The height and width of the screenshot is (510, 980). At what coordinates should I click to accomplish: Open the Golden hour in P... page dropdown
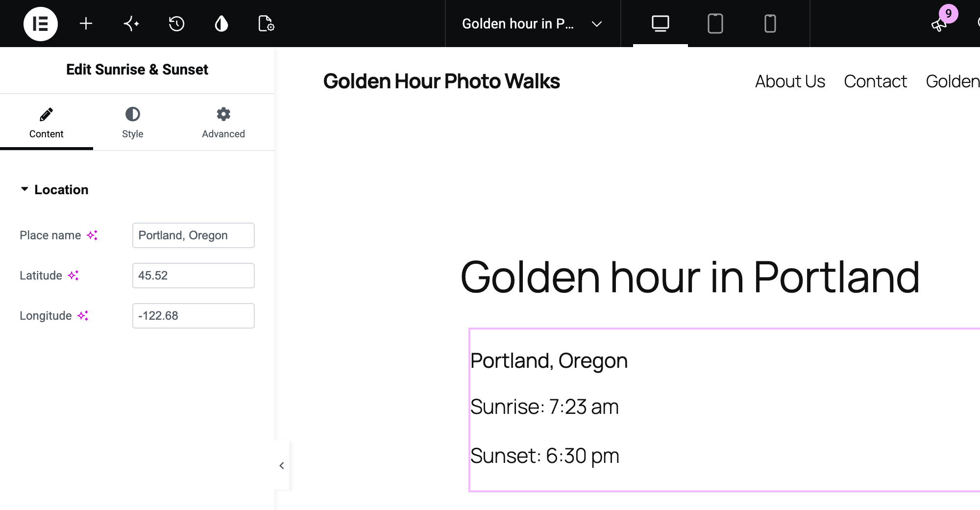pyautogui.click(x=532, y=24)
